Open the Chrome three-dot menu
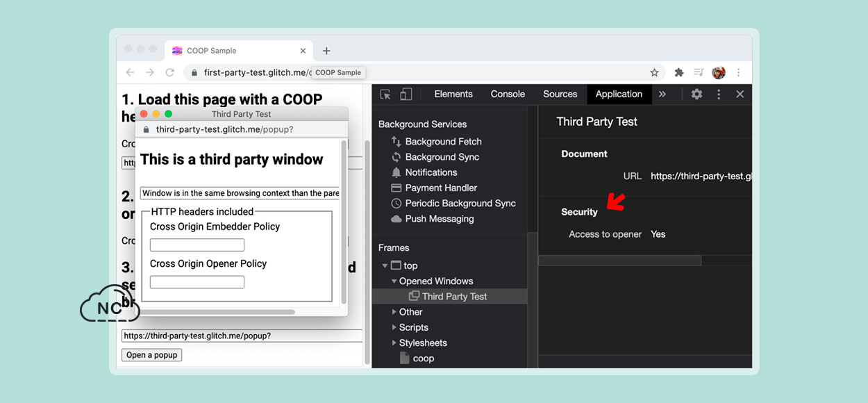The image size is (868, 403). 738,72
